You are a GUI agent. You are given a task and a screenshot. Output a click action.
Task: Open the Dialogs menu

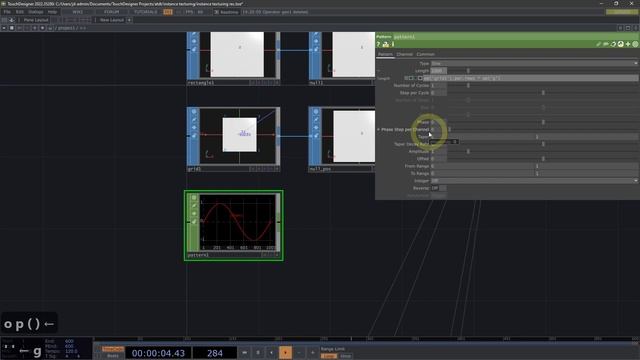tap(36, 12)
